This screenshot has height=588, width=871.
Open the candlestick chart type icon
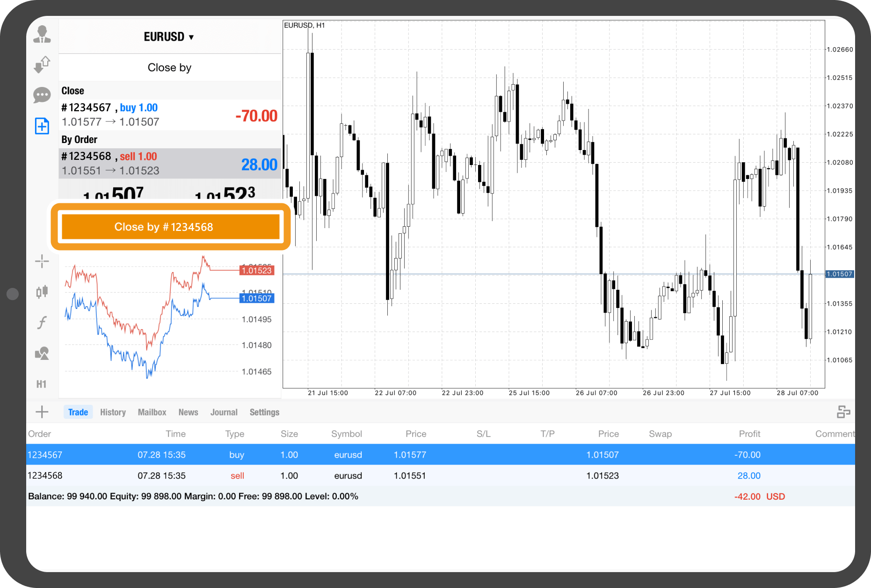click(x=42, y=292)
